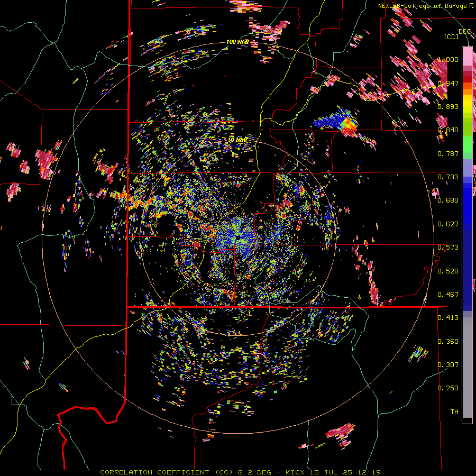
Task: Click the 0.360 scale value
Action: coord(448,342)
